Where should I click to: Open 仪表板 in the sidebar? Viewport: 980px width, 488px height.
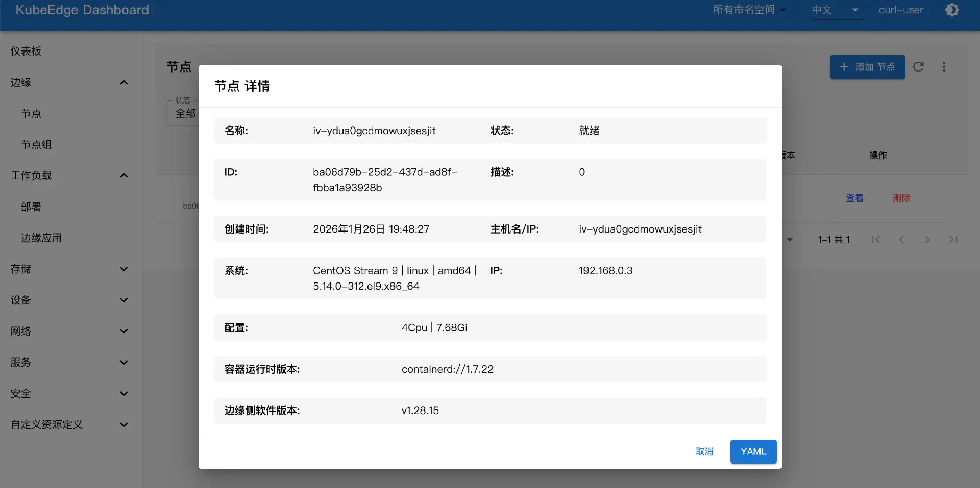(x=26, y=51)
